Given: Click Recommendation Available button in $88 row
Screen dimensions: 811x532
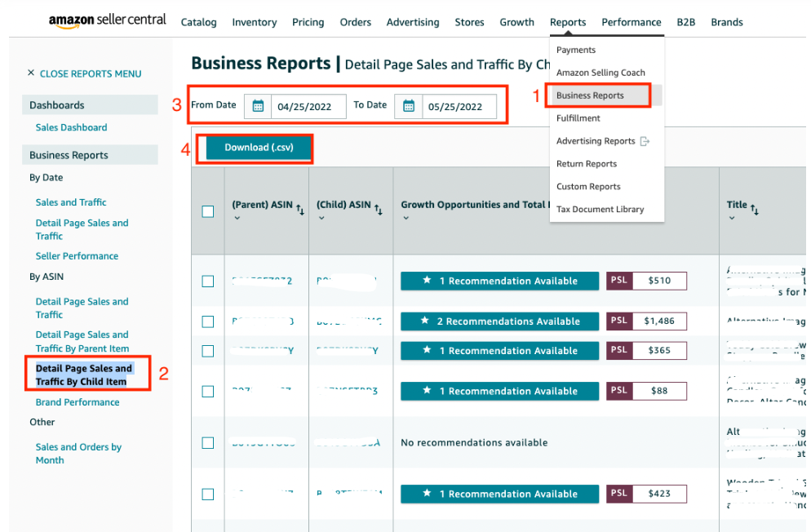Looking at the screenshot, I should tap(499, 391).
